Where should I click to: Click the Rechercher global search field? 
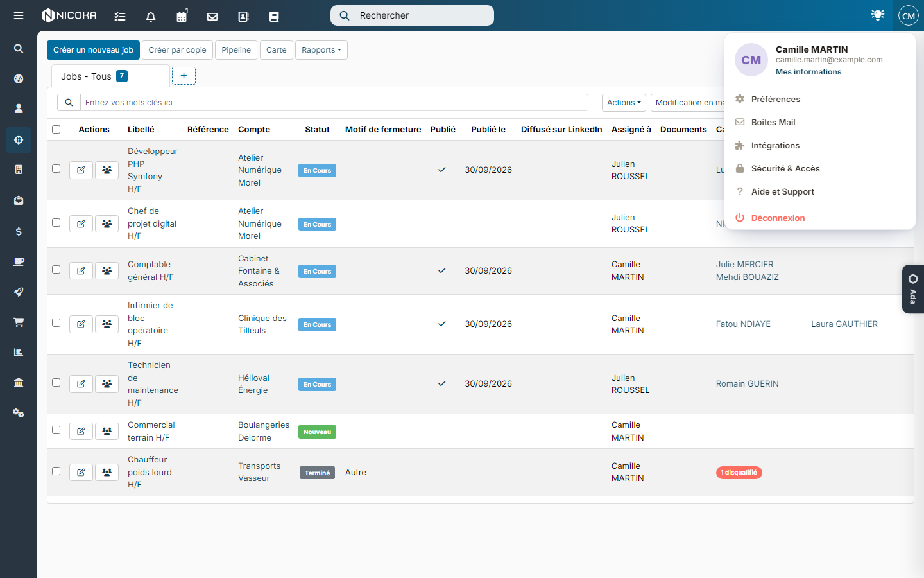412,15
